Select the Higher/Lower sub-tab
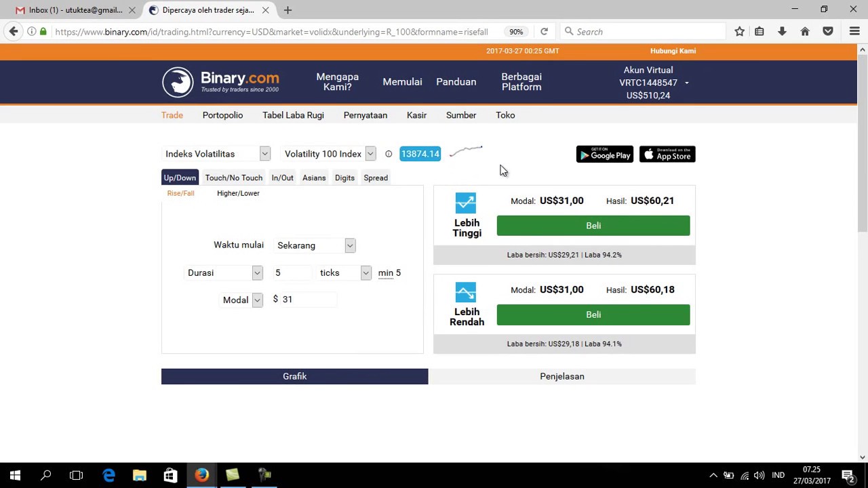Screen dimensions: 868x488 pyautogui.click(x=238, y=193)
